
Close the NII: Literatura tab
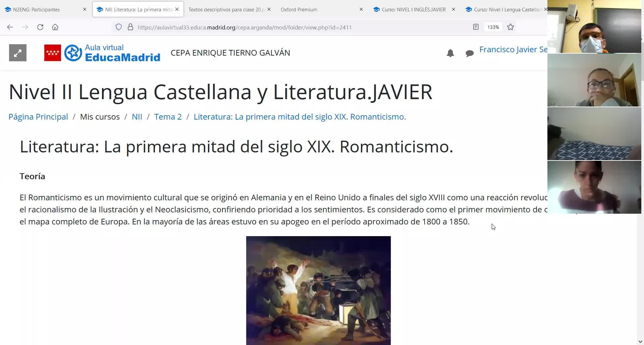(177, 9)
